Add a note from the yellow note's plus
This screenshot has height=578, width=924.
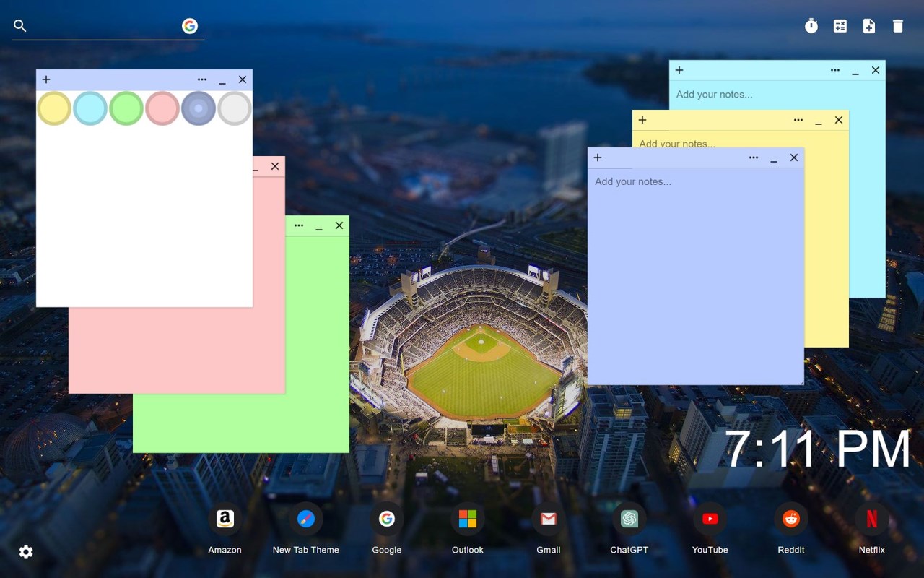coord(642,120)
